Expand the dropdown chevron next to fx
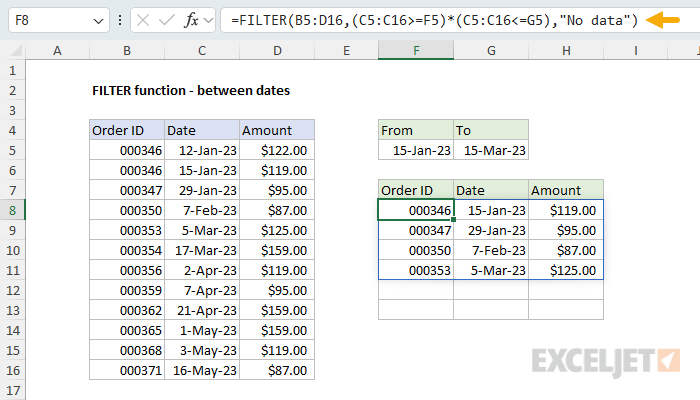 [x=208, y=21]
